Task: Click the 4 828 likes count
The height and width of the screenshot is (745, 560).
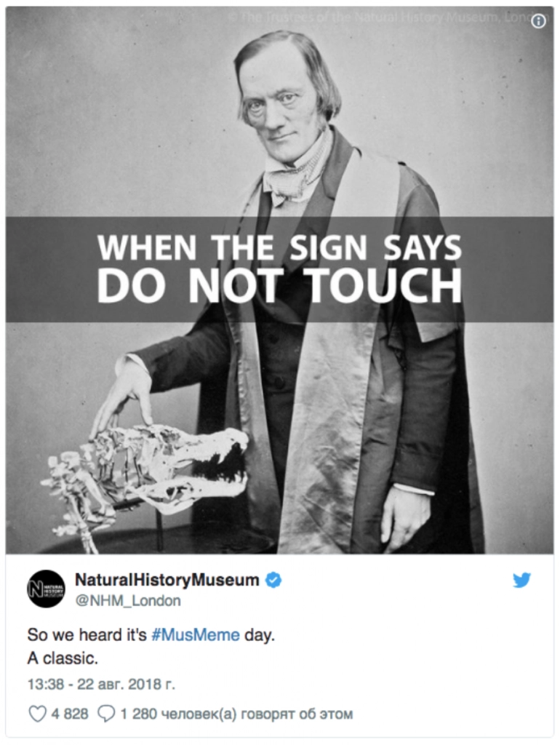Action: click(x=70, y=714)
